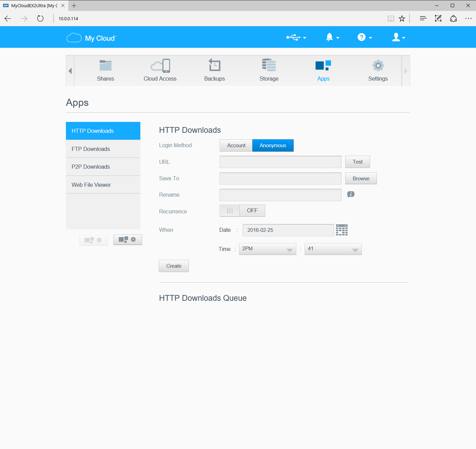
Task: Click the Browse button
Action: pyautogui.click(x=361, y=179)
